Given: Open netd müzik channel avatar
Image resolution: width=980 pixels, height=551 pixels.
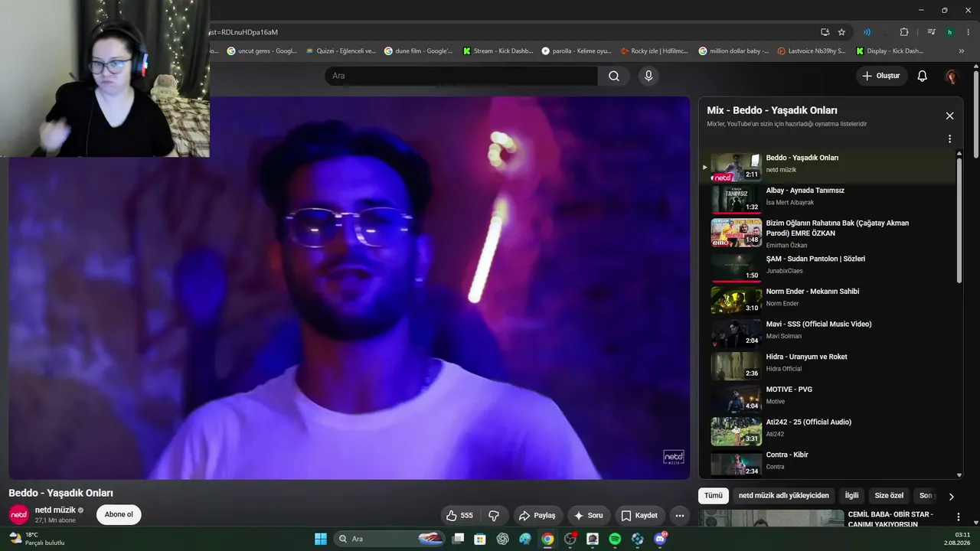Looking at the screenshot, I should (18, 514).
